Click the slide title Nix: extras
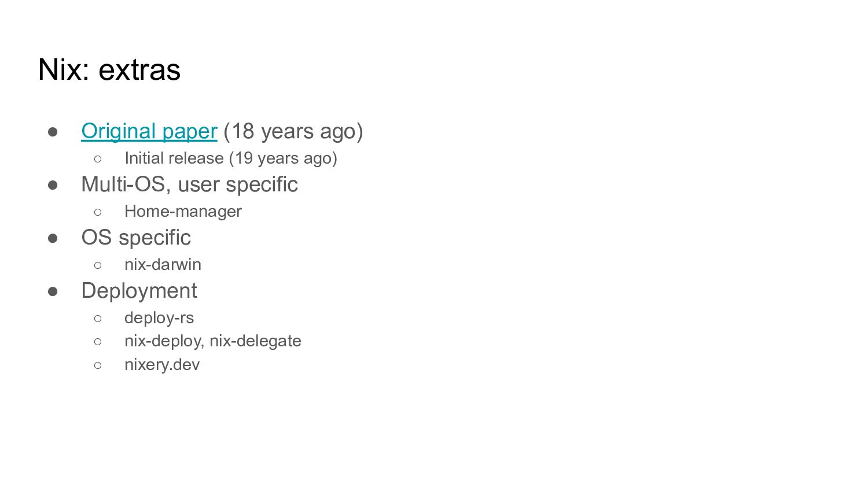 [109, 69]
